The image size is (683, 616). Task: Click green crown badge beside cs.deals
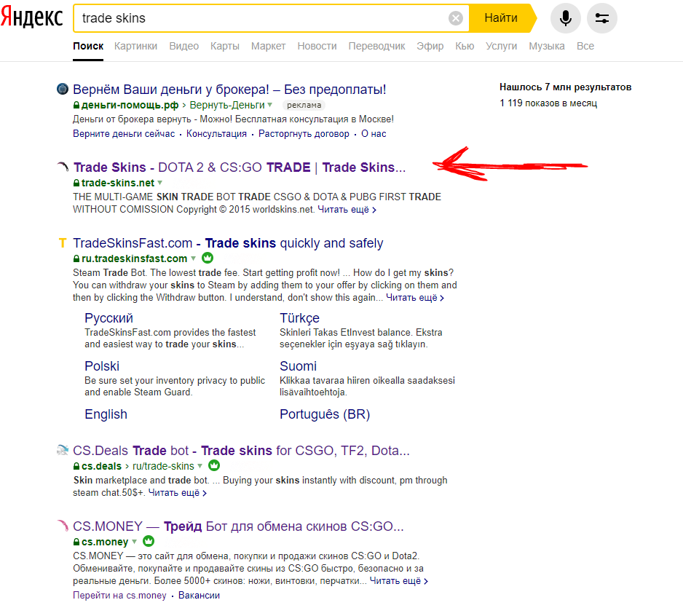click(214, 465)
